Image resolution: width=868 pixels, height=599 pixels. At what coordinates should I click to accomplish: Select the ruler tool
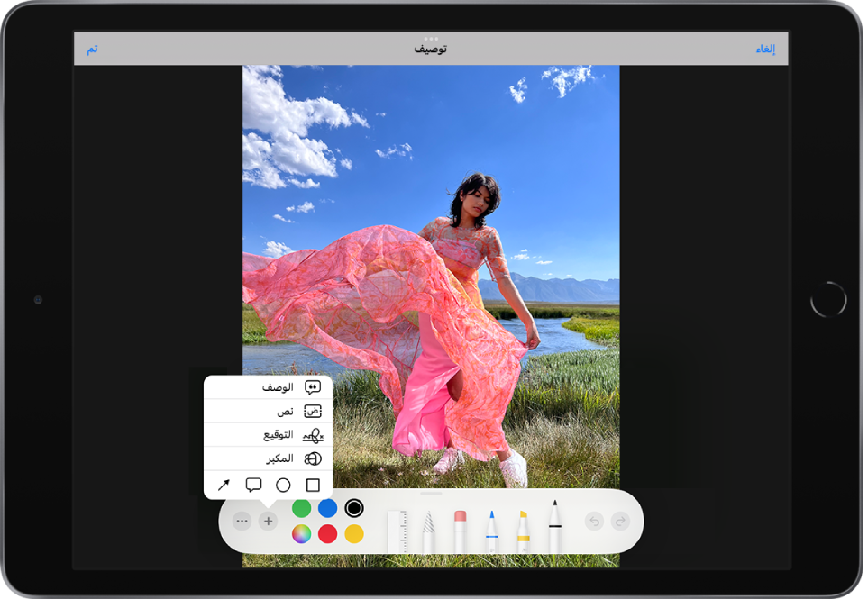(x=397, y=531)
